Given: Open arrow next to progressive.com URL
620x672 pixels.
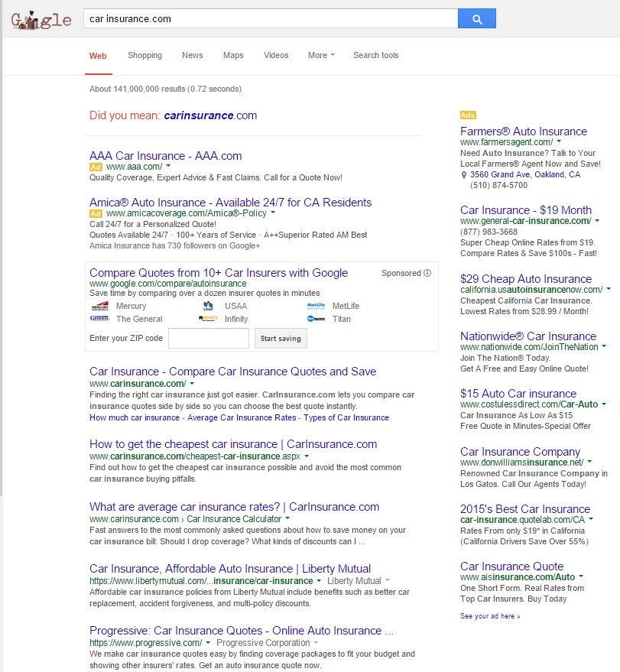Looking at the screenshot, I should point(208,642).
